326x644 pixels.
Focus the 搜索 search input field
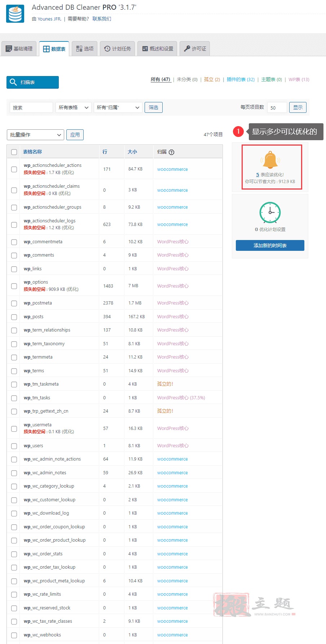[x=31, y=107]
